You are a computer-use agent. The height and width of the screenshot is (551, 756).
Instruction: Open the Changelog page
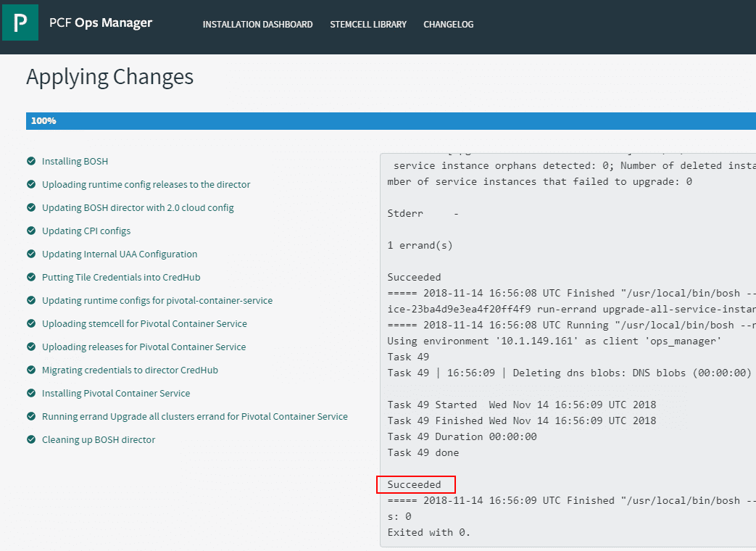pyautogui.click(x=449, y=24)
